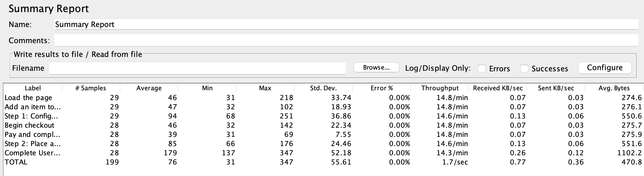Click the Max column header
Screen dimensions: 644x176
click(265, 88)
